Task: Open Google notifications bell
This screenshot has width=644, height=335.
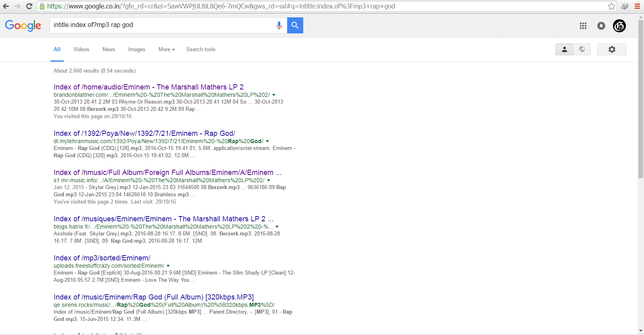Action: tap(601, 26)
